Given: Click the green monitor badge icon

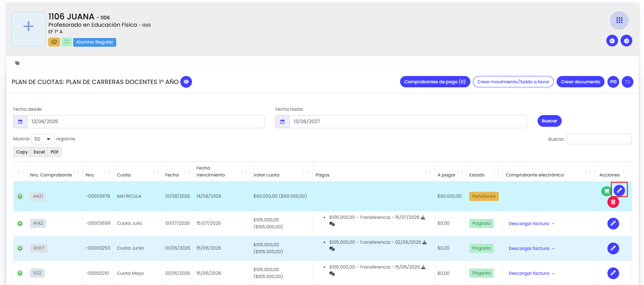Looking at the screenshot, I should click(x=67, y=42).
